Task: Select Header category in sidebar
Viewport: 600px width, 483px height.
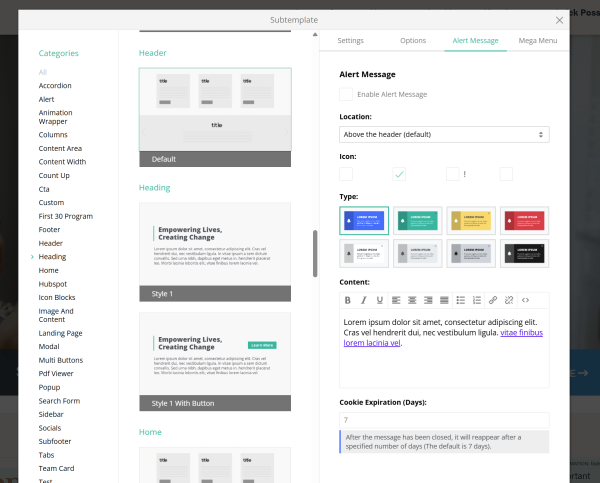Action: (x=51, y=243)
